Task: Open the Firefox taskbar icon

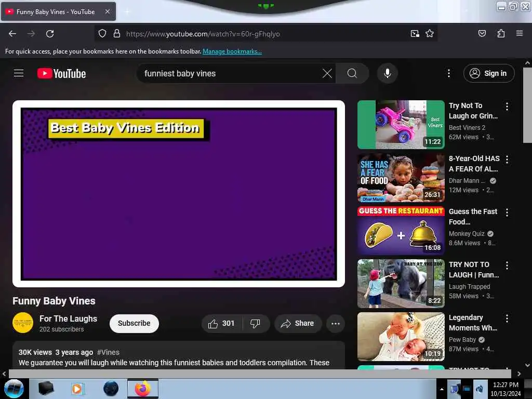Action: (143, 389)
